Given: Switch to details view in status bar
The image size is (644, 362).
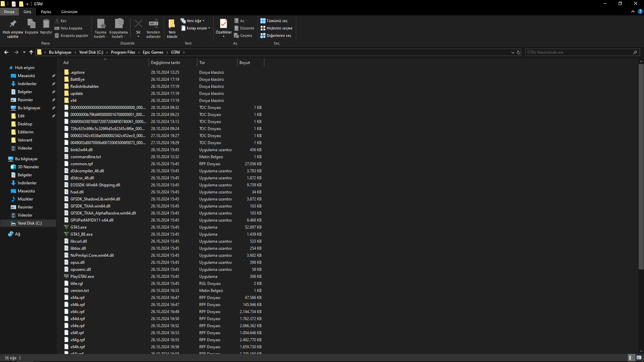Looking at the screenshot, I should 630,358.
